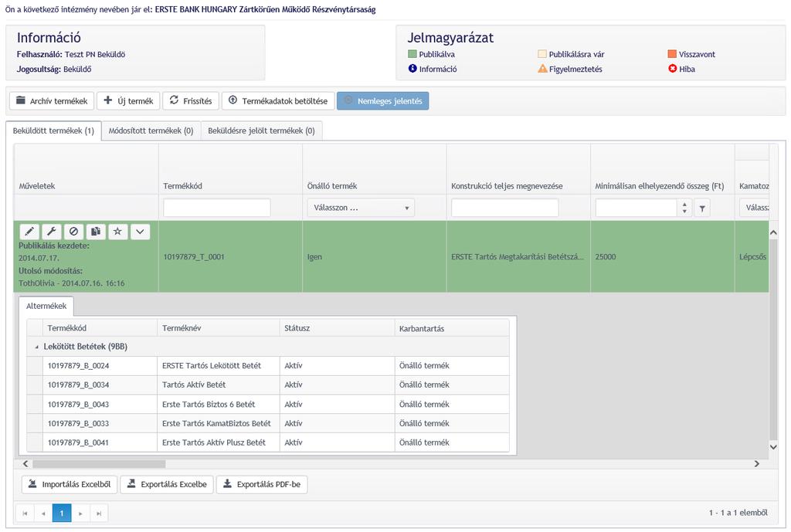
Task: Click the copy documents icon in product row
Action: click(96, 232)
